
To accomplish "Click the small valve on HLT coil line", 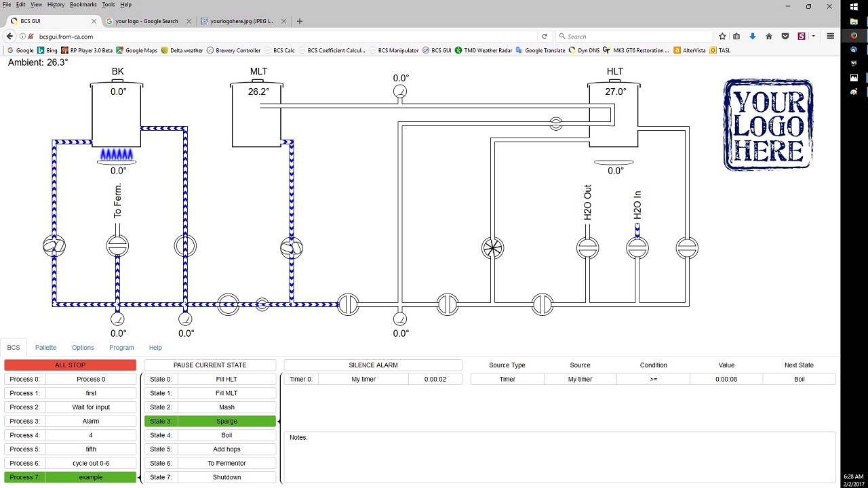I will click(x=556, y=123).
